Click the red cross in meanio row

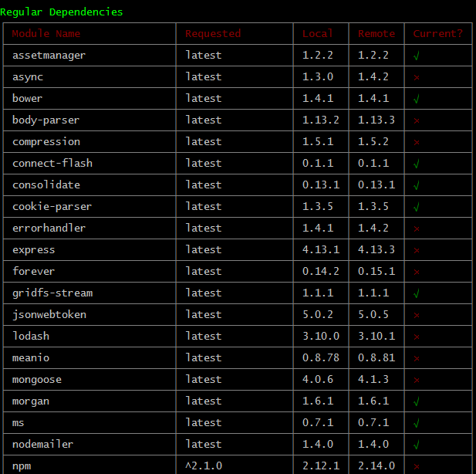[x=417, y=358]
